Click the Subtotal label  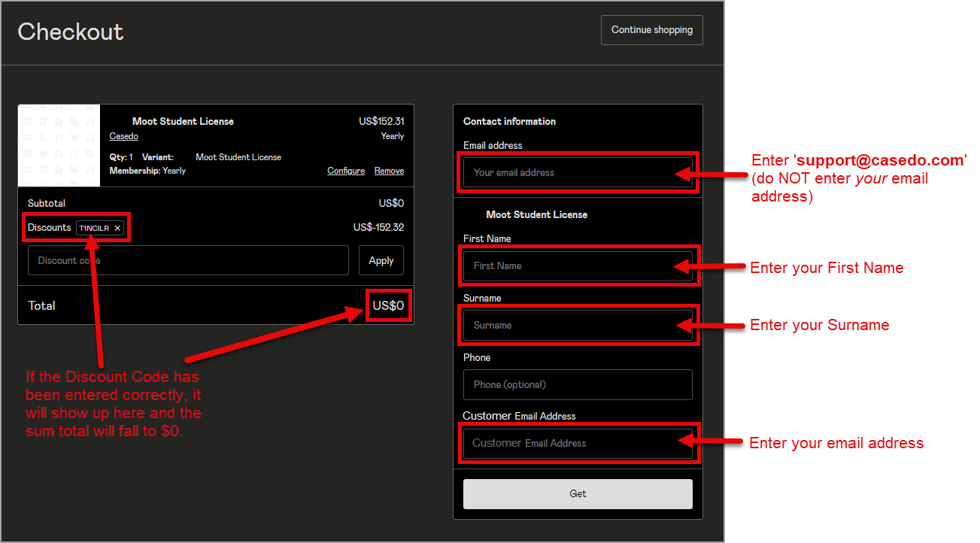click(x=47, y=203)
